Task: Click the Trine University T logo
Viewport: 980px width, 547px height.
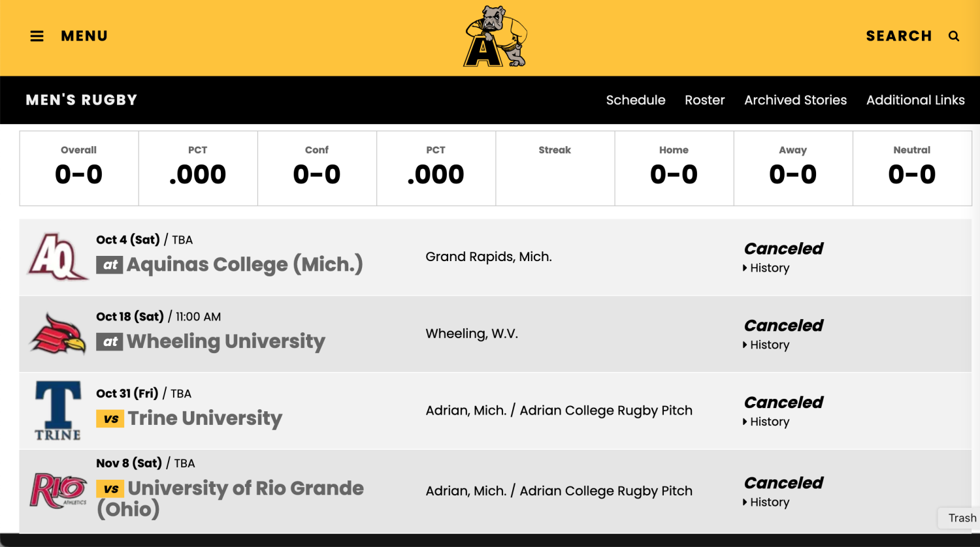Action: click(57, 411)
